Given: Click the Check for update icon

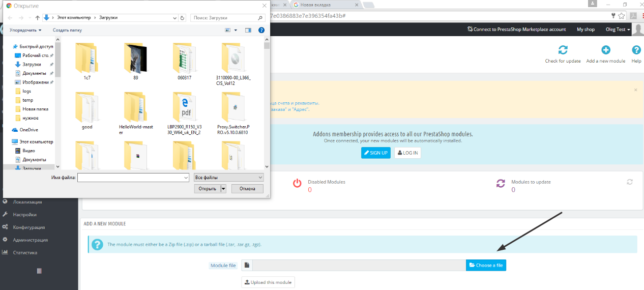Looking at the screenshot, I should pos(563,50).
